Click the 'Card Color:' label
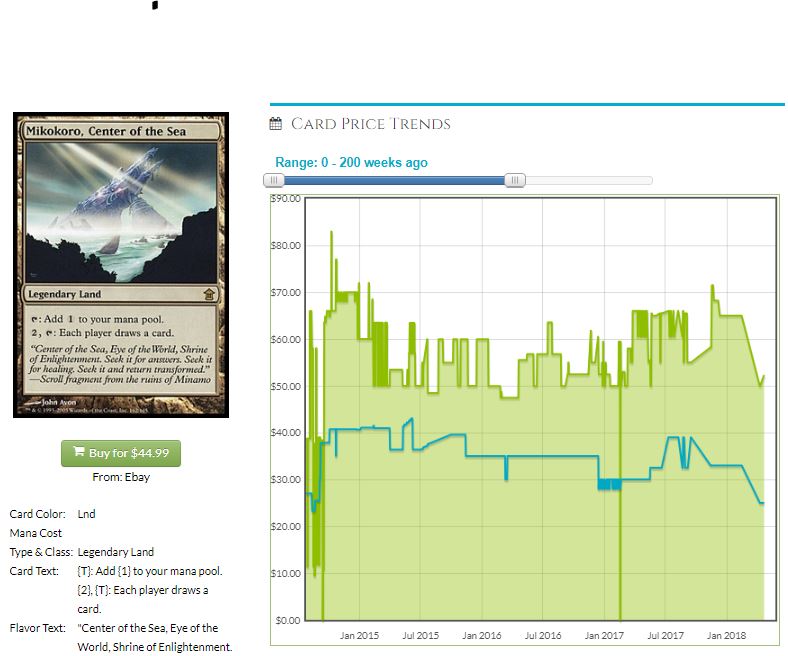Viewport: 788px width, 656px height. click(x=37, y=514)
